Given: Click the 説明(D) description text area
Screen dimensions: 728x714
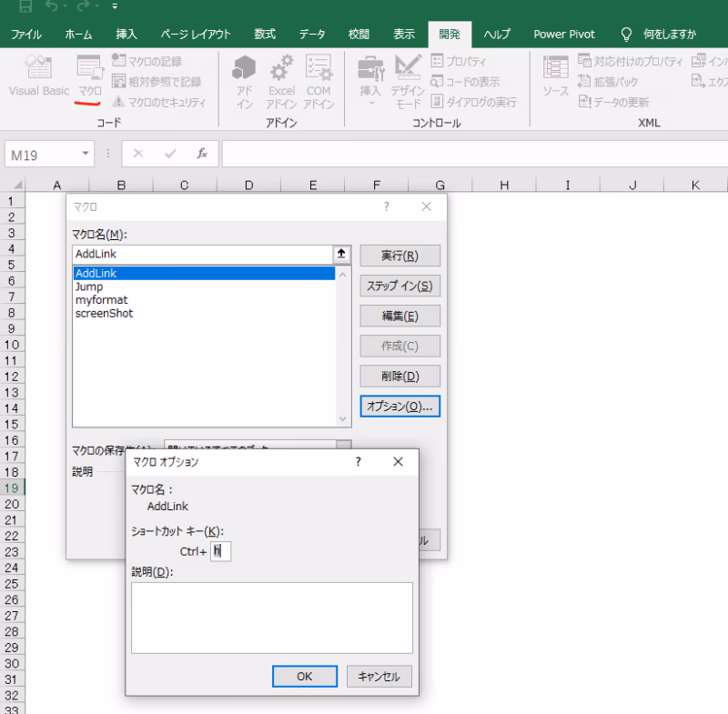Looking at the screenshot, I should pyautogui.click(x=271, y=618).
